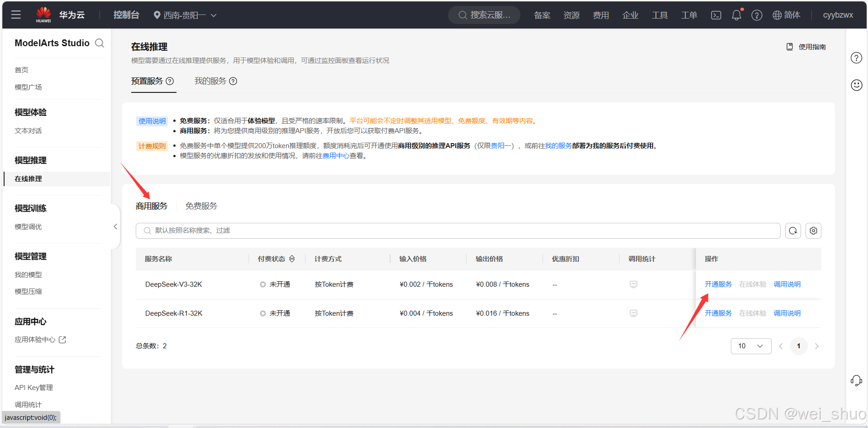Go to the next page arrow
The width and height of the screenshot is (868, 428).
[x=816, y=346]
